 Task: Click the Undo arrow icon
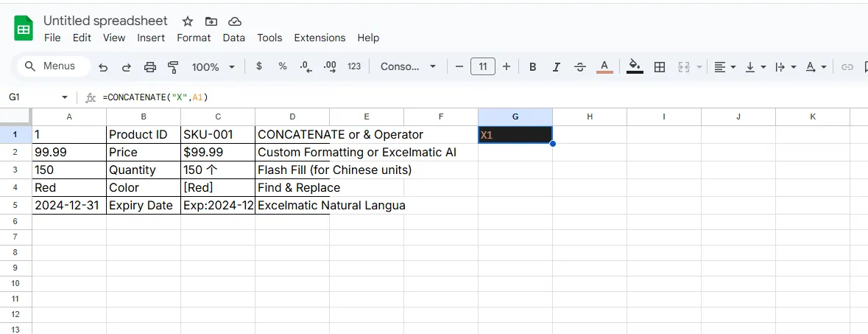pyautogui.click(x=103, y=67)
